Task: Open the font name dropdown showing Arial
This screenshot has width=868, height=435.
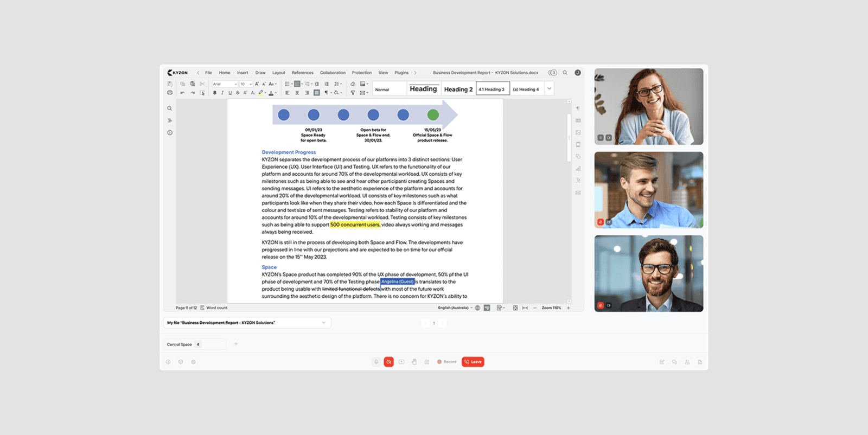Action: 225,84
